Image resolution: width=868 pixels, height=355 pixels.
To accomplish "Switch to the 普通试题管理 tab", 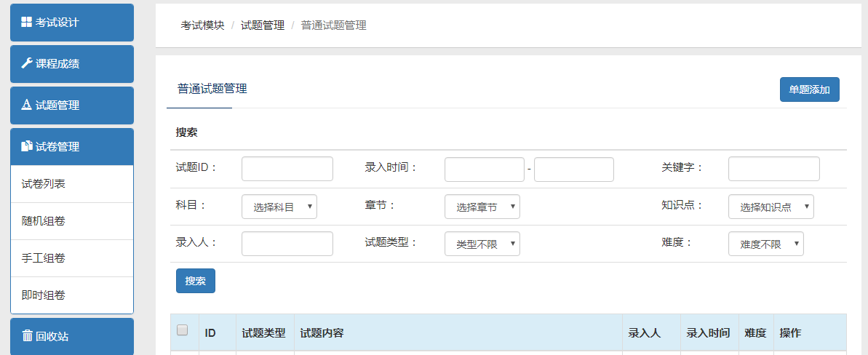I will [x=212, y=89].
